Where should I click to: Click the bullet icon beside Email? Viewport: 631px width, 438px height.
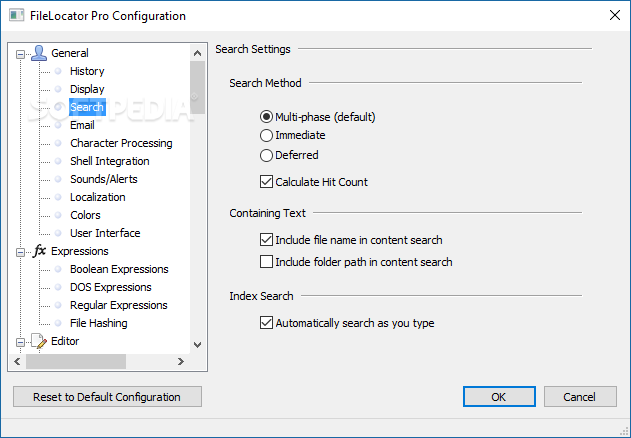pos(58,125)
